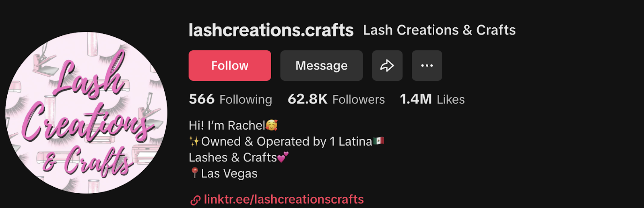Open the three-dot more options menu
Viewport: 644px width, 208px height.
coord(427,65)
